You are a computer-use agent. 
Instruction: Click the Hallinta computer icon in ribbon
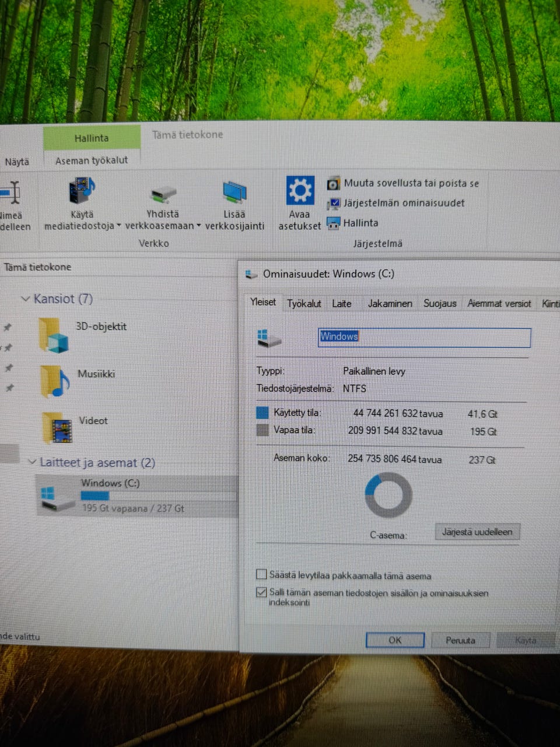click(334, 223)
